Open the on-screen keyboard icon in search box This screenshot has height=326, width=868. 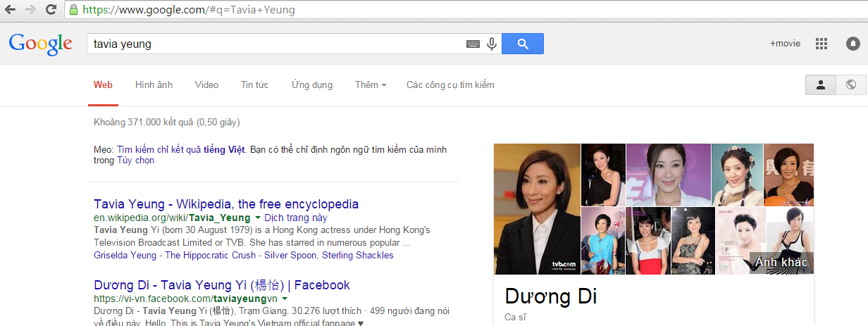473,44
